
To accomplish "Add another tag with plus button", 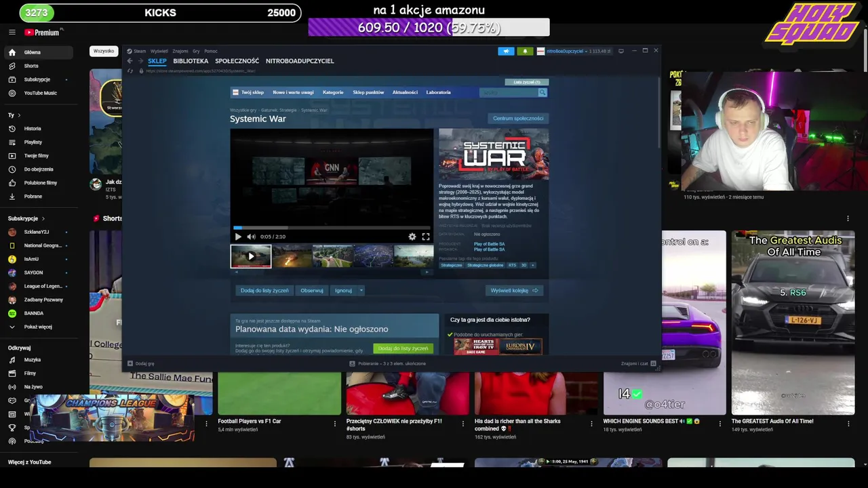I will coord(532,265).
